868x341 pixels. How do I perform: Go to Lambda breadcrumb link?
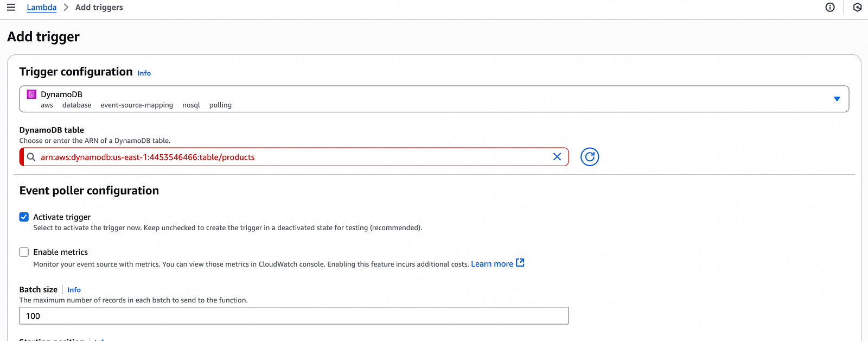[x=42, y=8]
